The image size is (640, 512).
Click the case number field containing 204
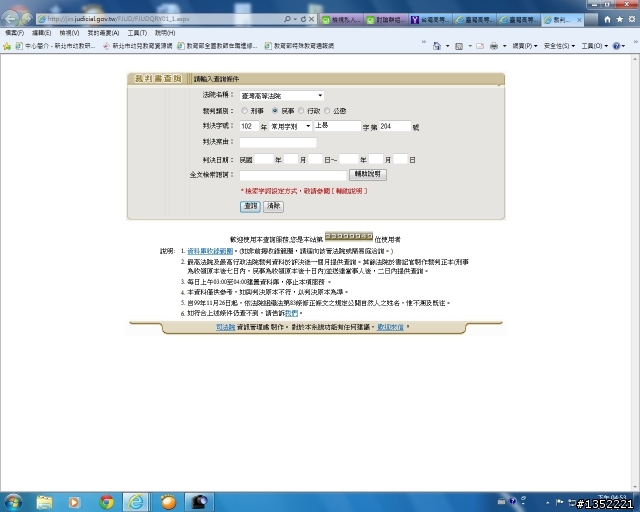pos(395,126)
